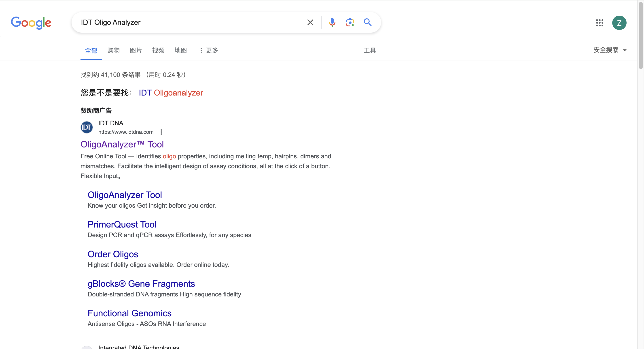The width and height of the screenshot is (644, 349).
Task: Open the 地图 maps tab
Action: (180, 50)
